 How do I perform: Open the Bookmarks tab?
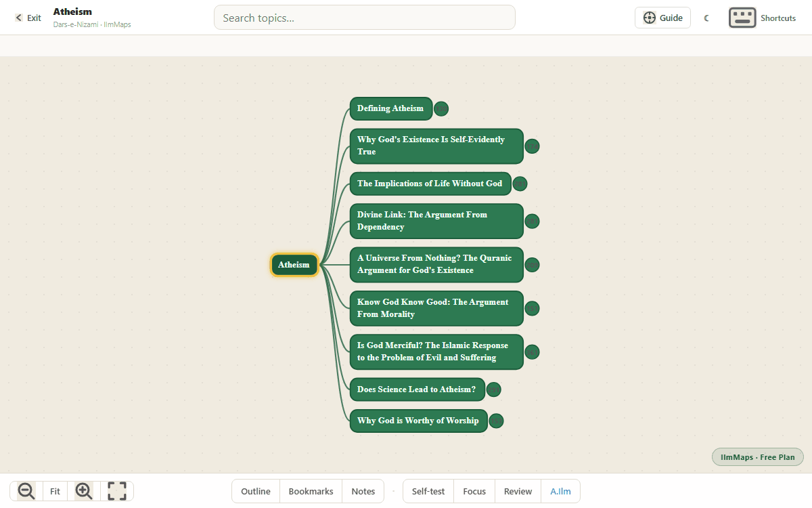(311, 491)
